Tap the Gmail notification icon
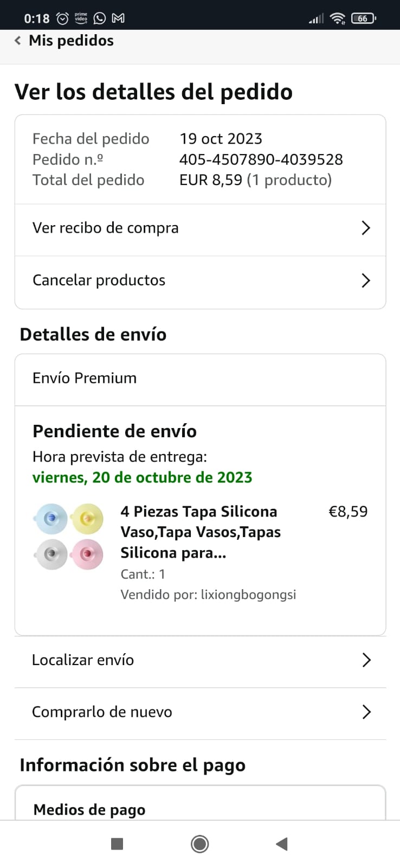Viewport: 400px width, 868px height. pyautogui.click(x=118, y=18)
